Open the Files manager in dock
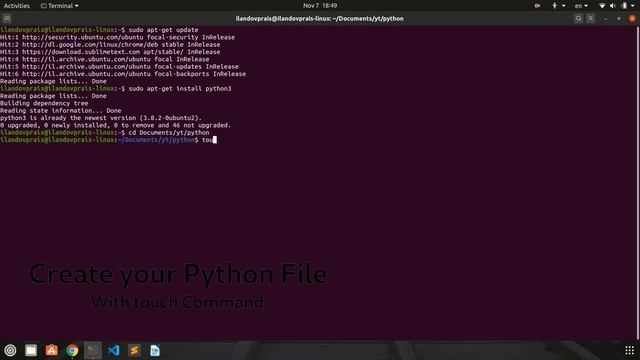 [x=31, y=350]
